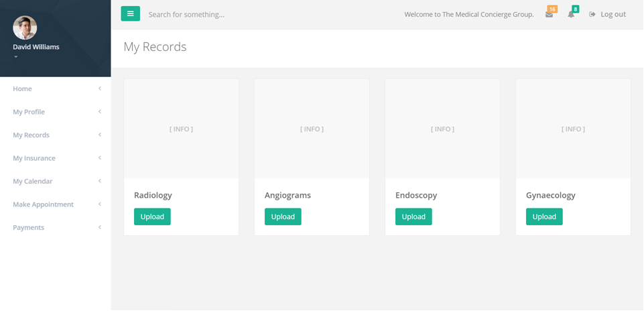Go to Home in the sidebar
The image size is (644, 311).
click(22, 88)
